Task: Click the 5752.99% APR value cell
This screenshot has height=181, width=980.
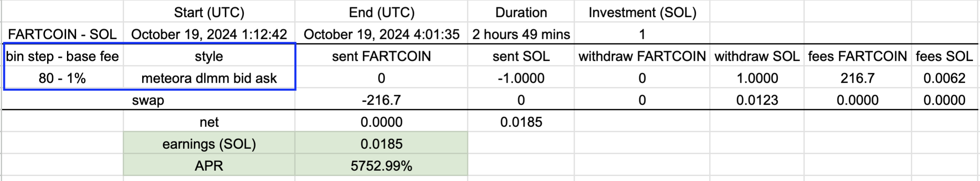Action: pyautogui.click(x=381, y=166)
